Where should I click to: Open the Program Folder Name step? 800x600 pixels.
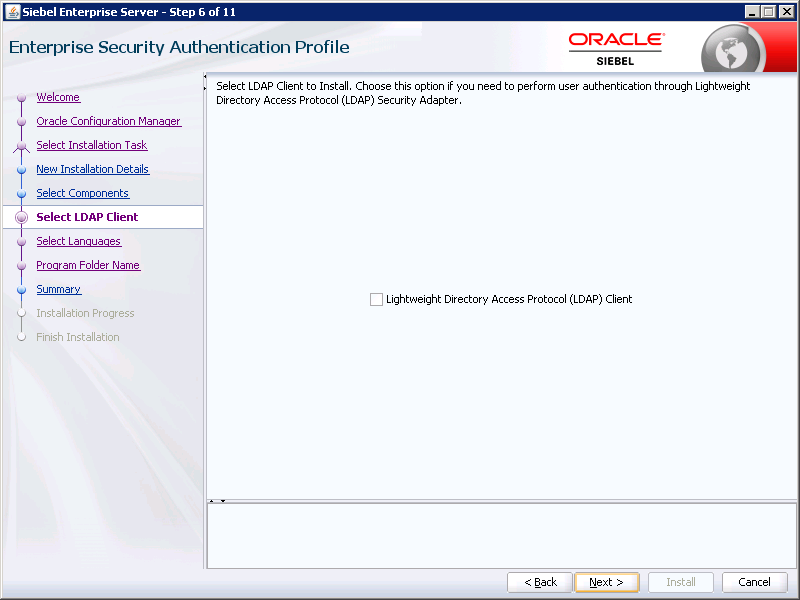point(88,265)
